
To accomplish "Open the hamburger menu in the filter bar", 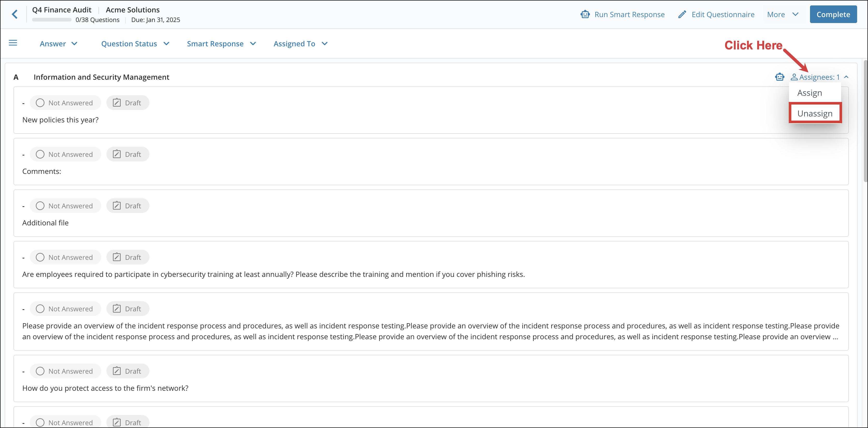I will (13, 43).
